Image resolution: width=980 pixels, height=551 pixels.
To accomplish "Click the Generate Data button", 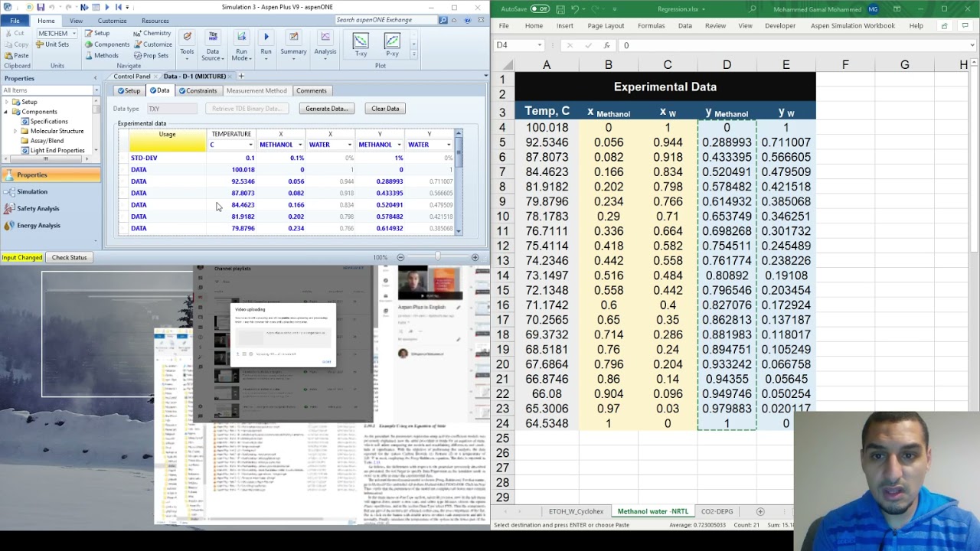I will coord(327,109).
